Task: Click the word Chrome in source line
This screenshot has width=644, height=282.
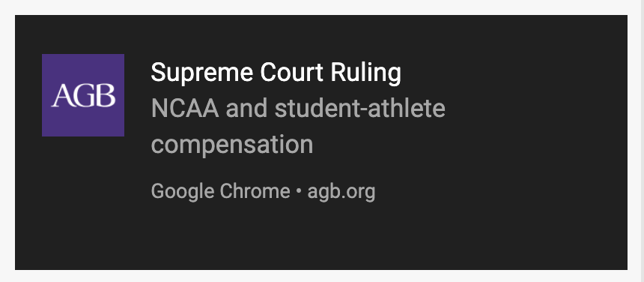Action: (255, 190)
